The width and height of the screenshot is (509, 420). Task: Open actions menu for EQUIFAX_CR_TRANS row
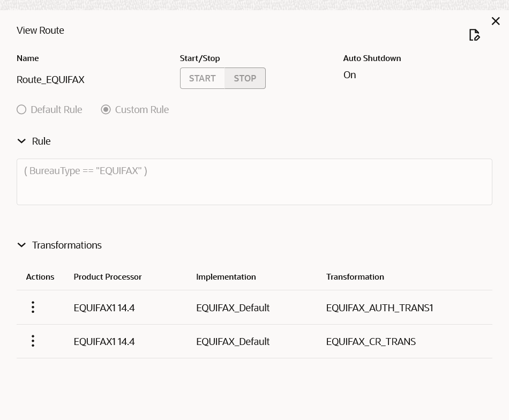(33, 341)
